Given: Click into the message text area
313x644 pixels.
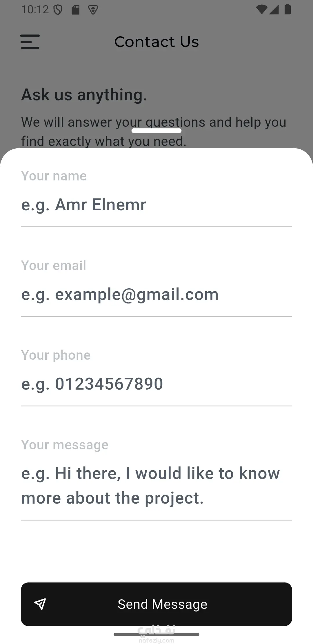Looking at the screenshot, I should pyautogui.click(x=156, y=486).
